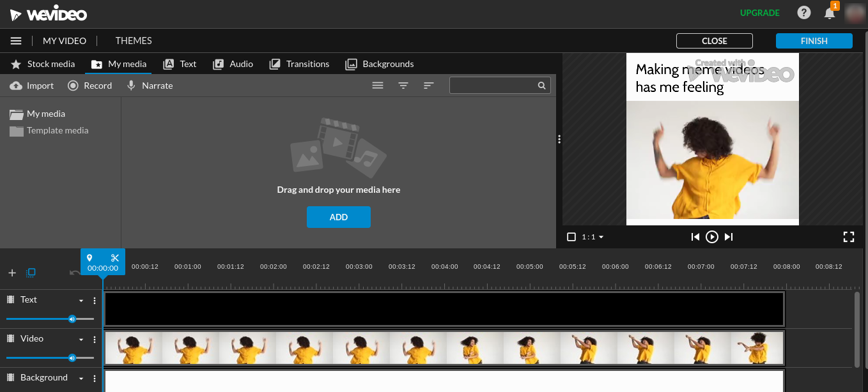Click the ADD button to upload media
The image size is (868, 392).
pos(338,217)
